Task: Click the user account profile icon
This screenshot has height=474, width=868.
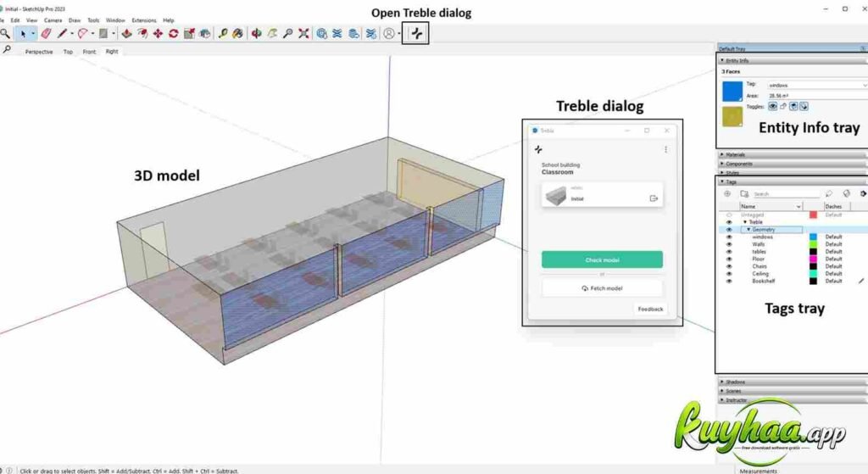Action: 389,34
